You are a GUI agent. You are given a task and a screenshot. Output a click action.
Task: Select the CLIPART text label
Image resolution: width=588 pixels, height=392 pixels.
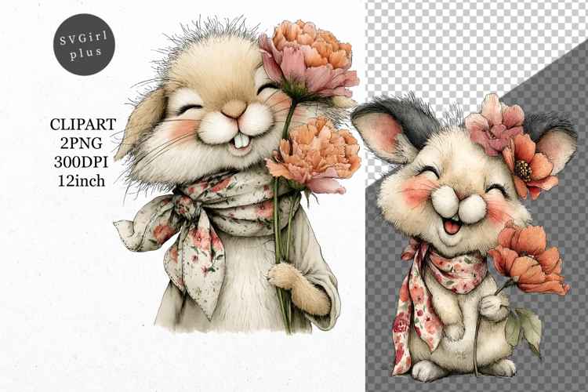(x=83, y=125)
